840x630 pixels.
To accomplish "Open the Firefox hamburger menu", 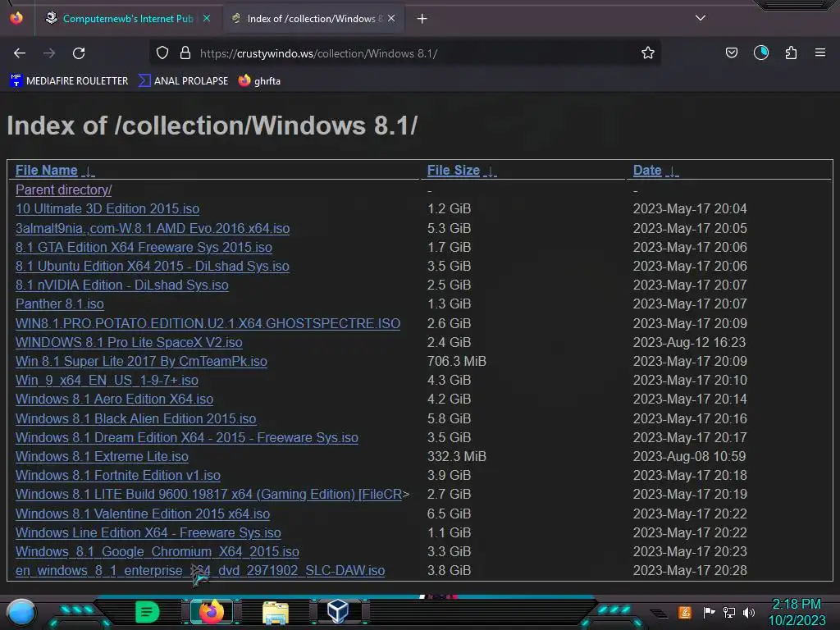I will tap(820, 53).
